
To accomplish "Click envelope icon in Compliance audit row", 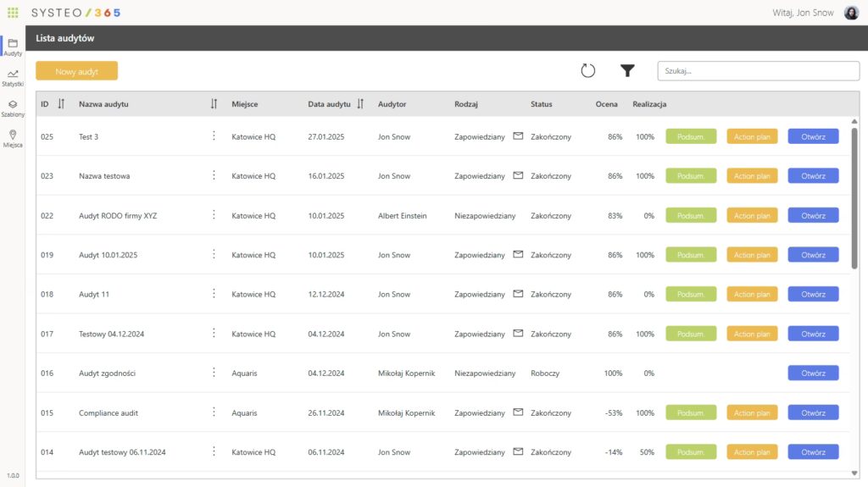I will pyautogui.click(x=518, y=412).
